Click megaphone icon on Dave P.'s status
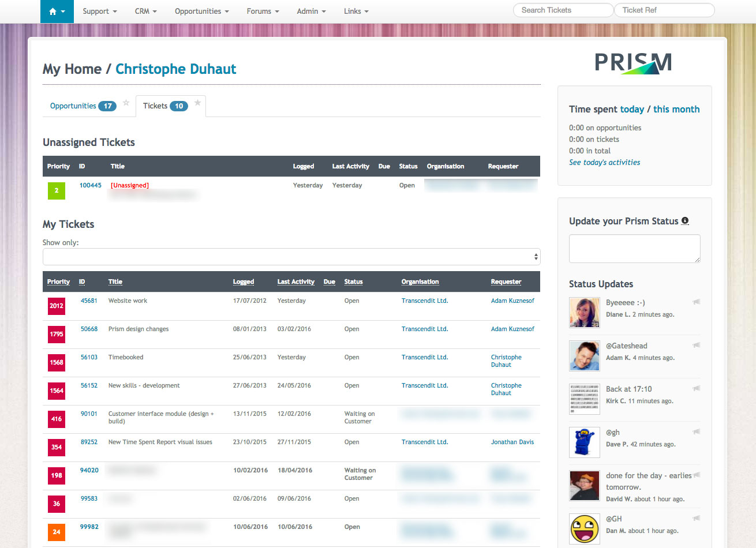This screenshot has width=756, height=548. 697,431
